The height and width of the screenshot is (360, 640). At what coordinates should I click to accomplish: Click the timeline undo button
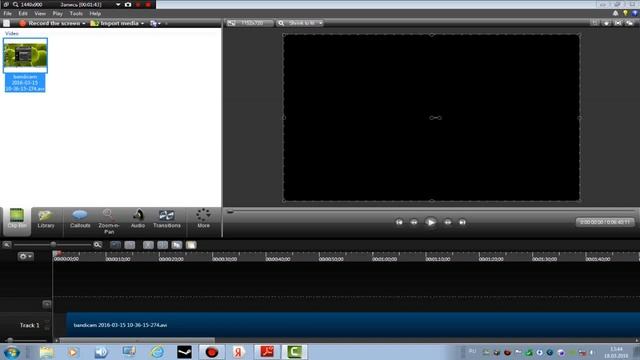point(116,245)
